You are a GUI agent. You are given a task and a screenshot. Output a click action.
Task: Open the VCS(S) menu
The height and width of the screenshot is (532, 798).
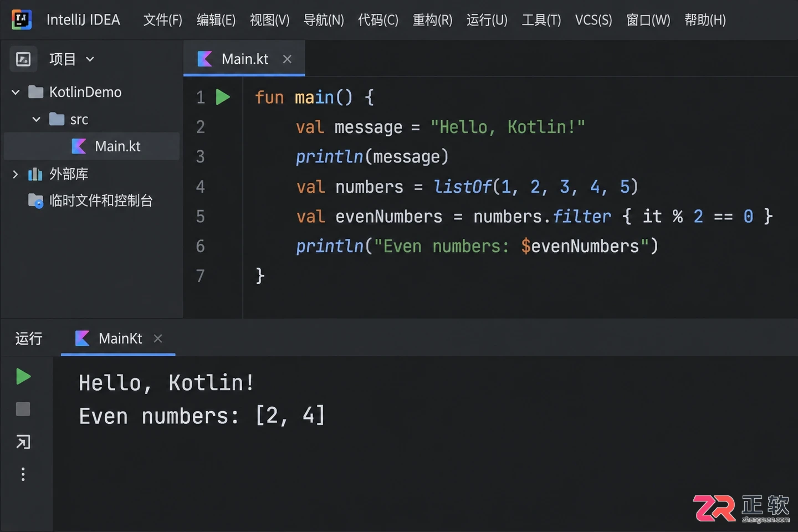point(594,21)
